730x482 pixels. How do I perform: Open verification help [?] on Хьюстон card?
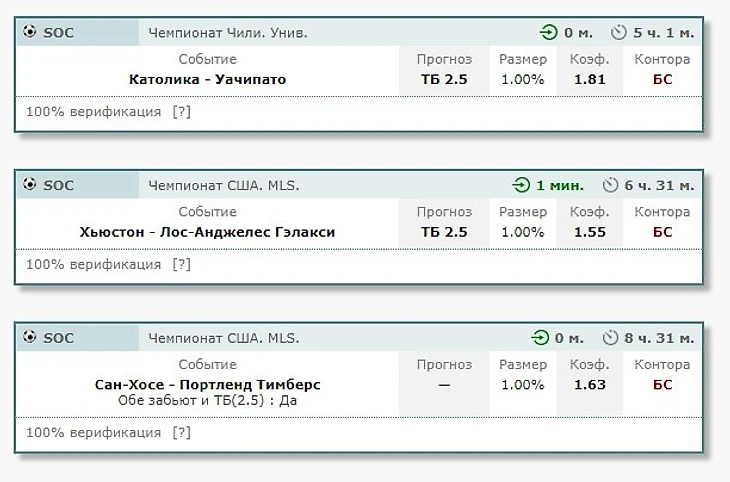pyautogui.click(x=182, y=265)
